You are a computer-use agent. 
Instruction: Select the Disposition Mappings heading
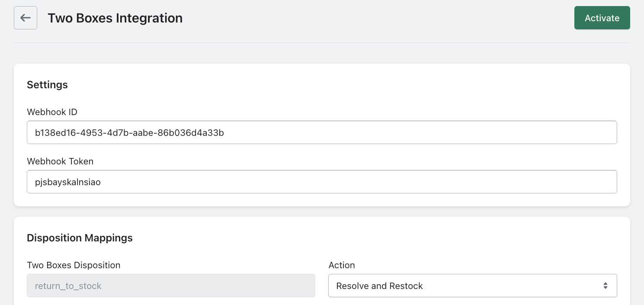(x=80, y=238)
